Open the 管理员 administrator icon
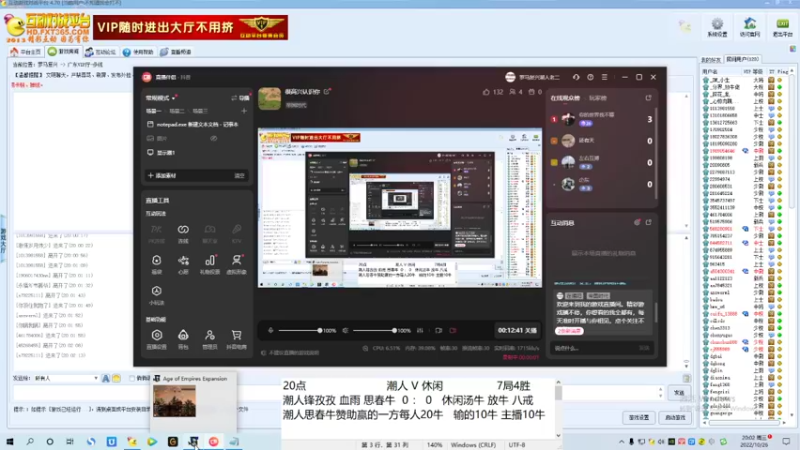The image size is (800, 450). [210, 335]
